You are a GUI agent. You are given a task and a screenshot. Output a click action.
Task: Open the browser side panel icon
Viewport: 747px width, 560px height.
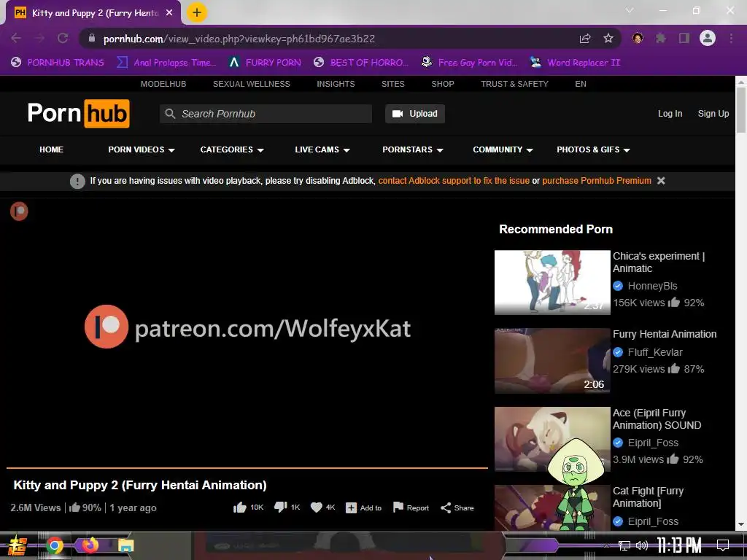click(x=684, y=38)
